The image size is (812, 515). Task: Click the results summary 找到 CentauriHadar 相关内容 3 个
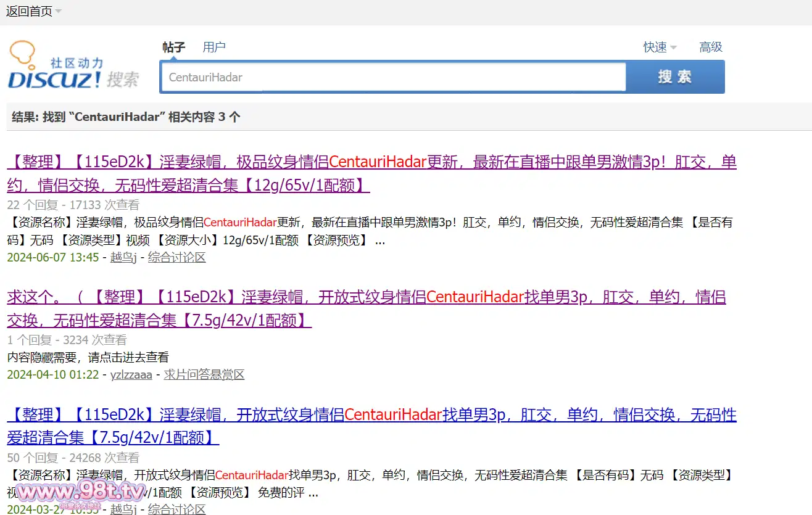pyautogui.click(x=126, y=117)
